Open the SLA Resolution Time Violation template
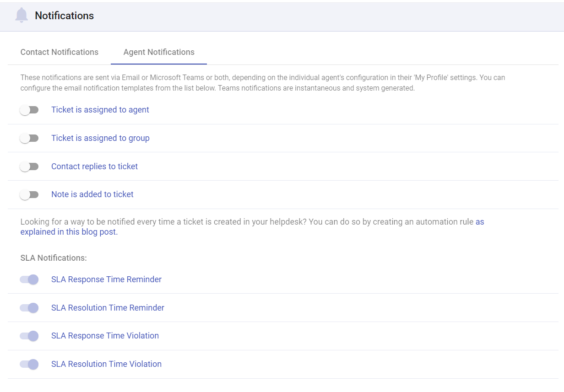 pyautogui.click(x=106, y=364)
